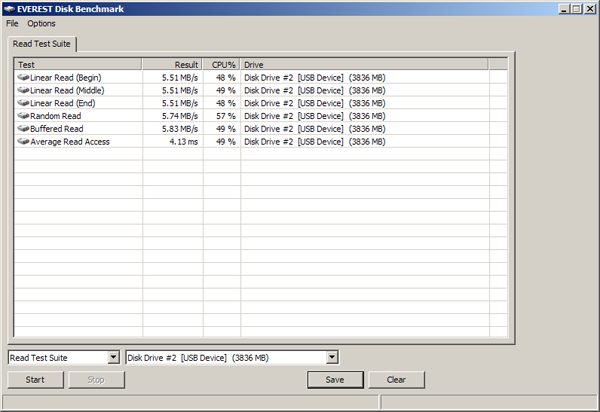Sort by the Test column header
Image resolution: width=600 pixels, height=412 pixels.
tap(78, 64)
